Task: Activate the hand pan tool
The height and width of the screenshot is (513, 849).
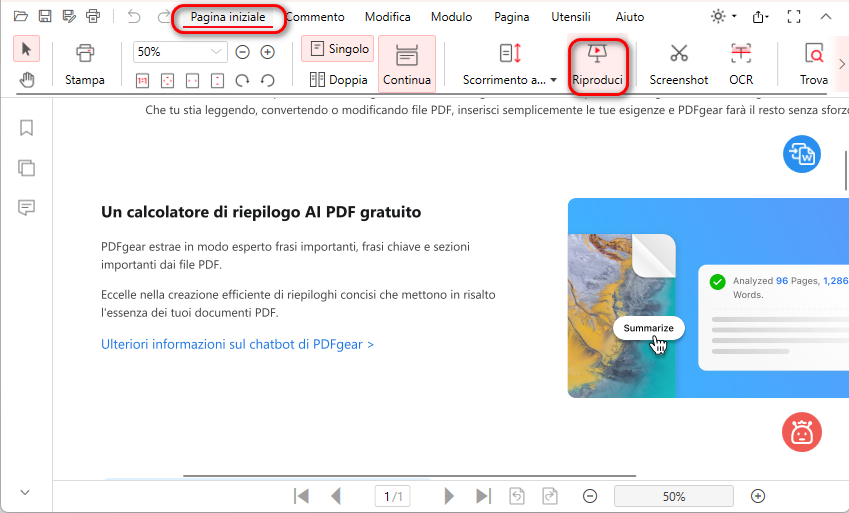Action: coord(27,80)
